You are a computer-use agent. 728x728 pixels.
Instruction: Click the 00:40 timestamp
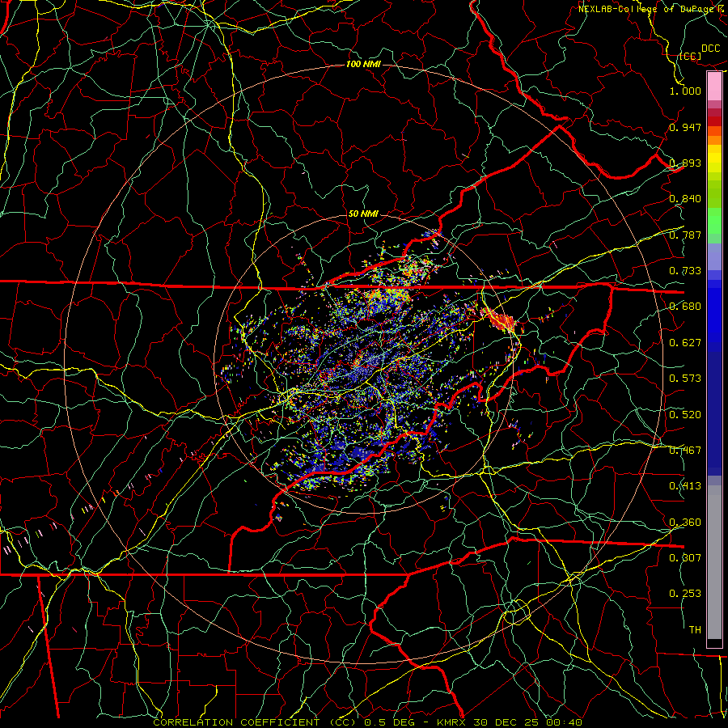(x=564, y=722)
